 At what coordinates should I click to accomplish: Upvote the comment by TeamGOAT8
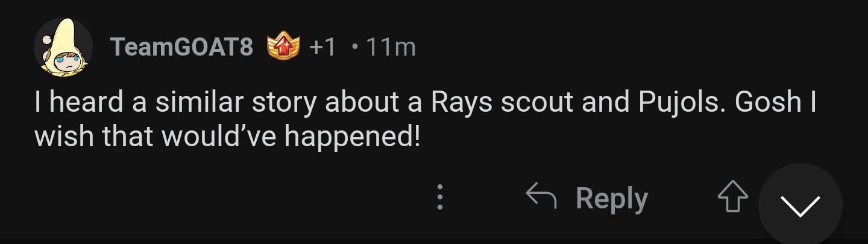(x=732, y=197)
